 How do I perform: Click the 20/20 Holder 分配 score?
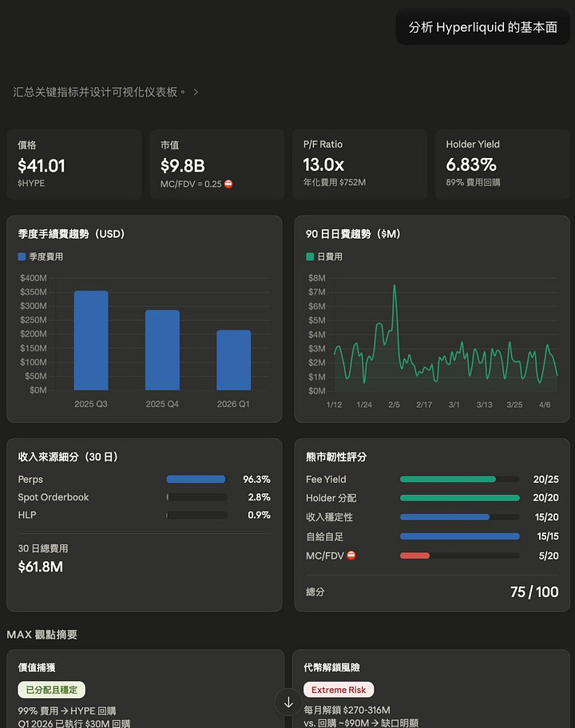pyautogui.click(x=545, y=498)
